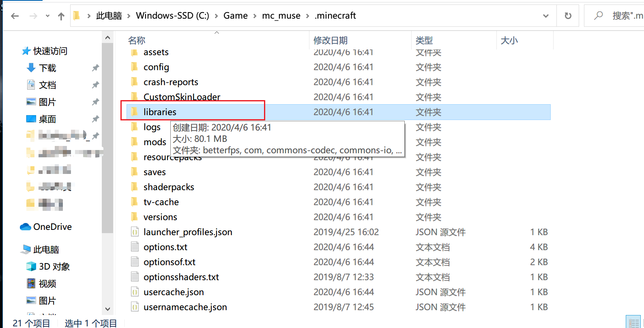Open 3D 对象 under 此电脑

click(54, 267)
